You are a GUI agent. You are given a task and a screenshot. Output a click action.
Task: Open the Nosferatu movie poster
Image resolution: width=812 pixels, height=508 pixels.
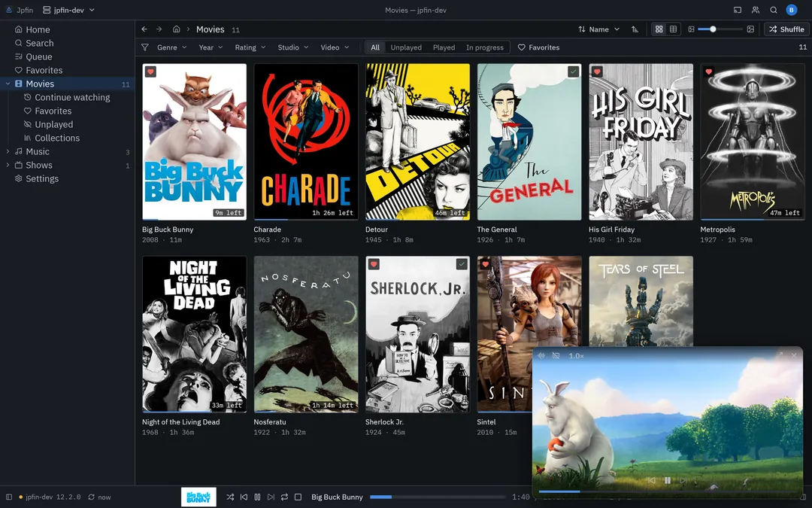click(306, 334)
